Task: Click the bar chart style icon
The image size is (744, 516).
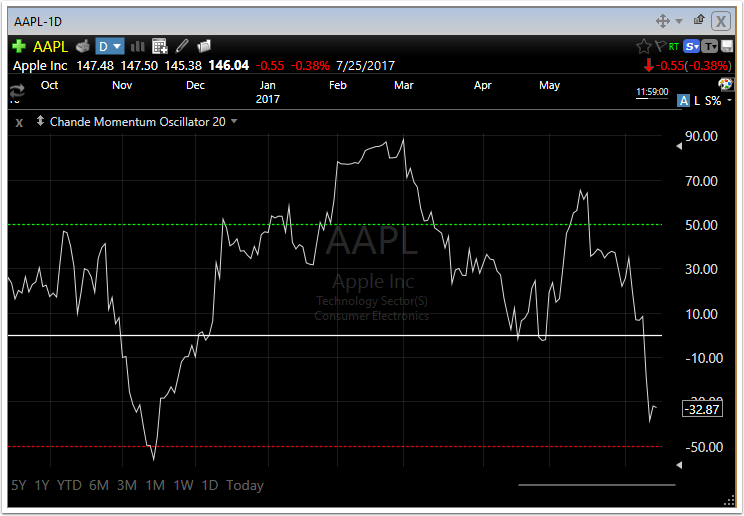Action: (x=138, y=47)
